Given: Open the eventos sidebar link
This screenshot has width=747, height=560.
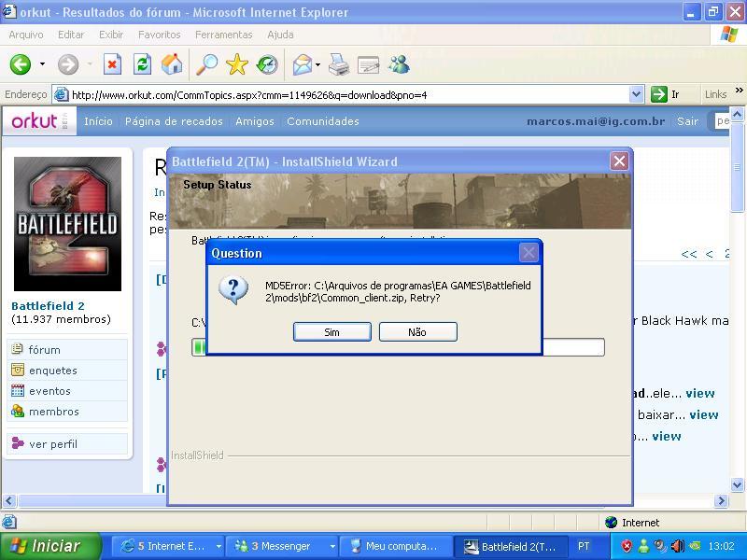Looking at the screenshot, I should point(49,391).
